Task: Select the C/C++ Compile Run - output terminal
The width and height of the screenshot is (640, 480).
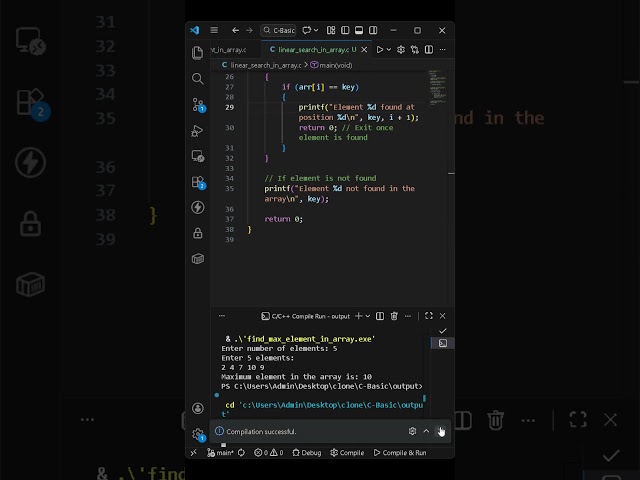Action: coord(305,316)
